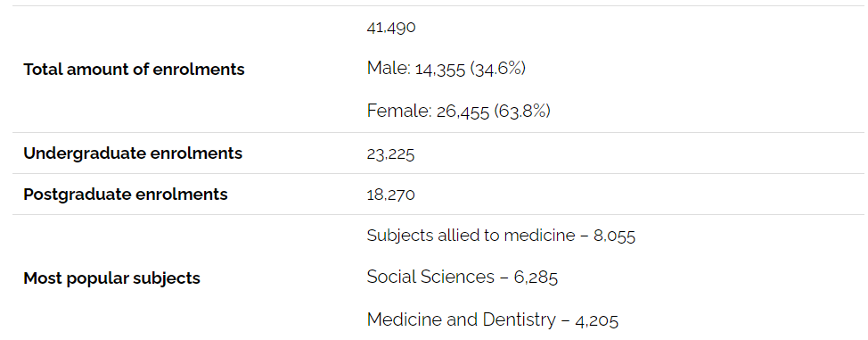Select the male count 14,355

tap(440, 69)
